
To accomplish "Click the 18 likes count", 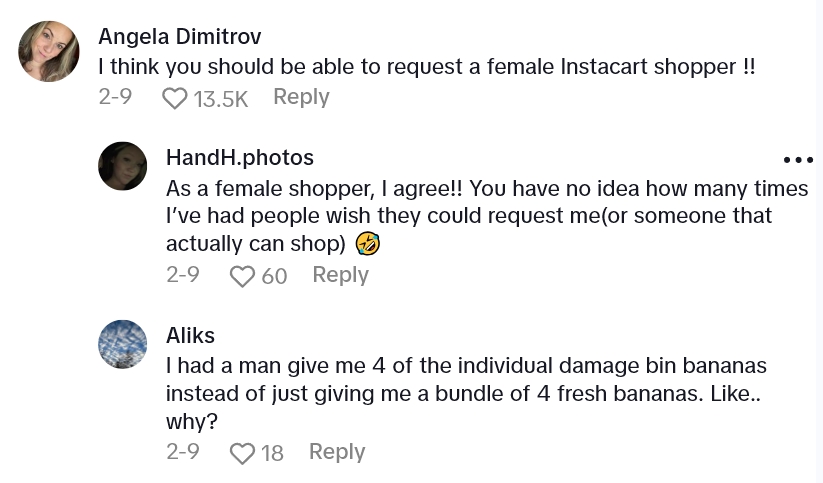I will 272,453.
